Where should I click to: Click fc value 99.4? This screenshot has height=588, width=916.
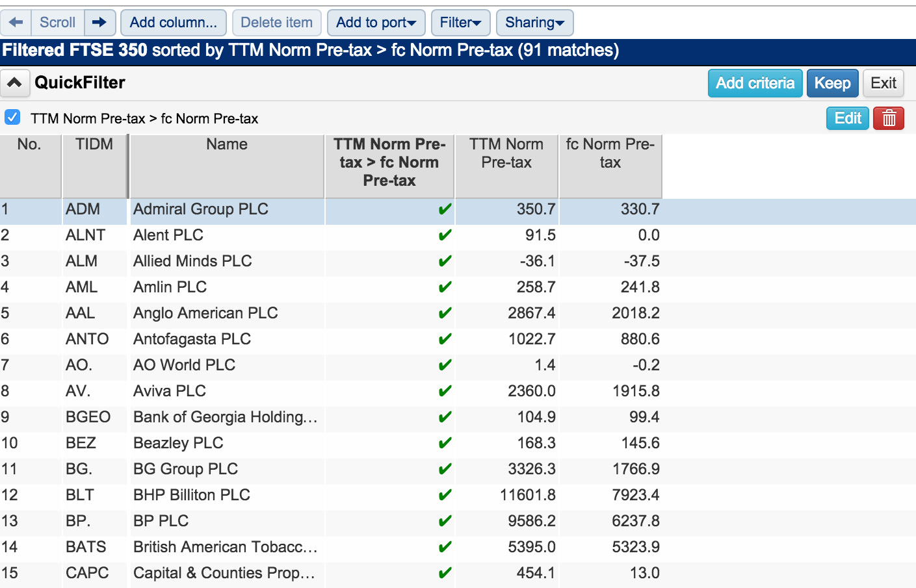click(x=644, y=417)
